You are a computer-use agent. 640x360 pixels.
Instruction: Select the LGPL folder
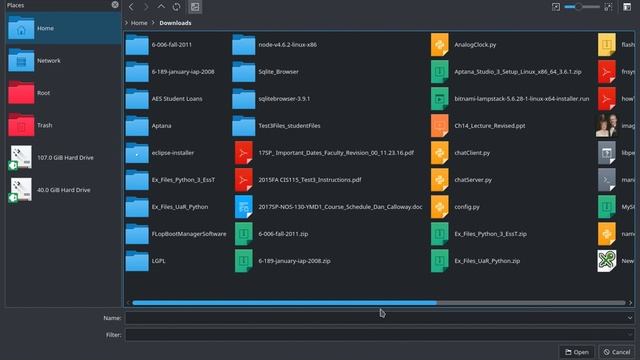coord(146,261)
